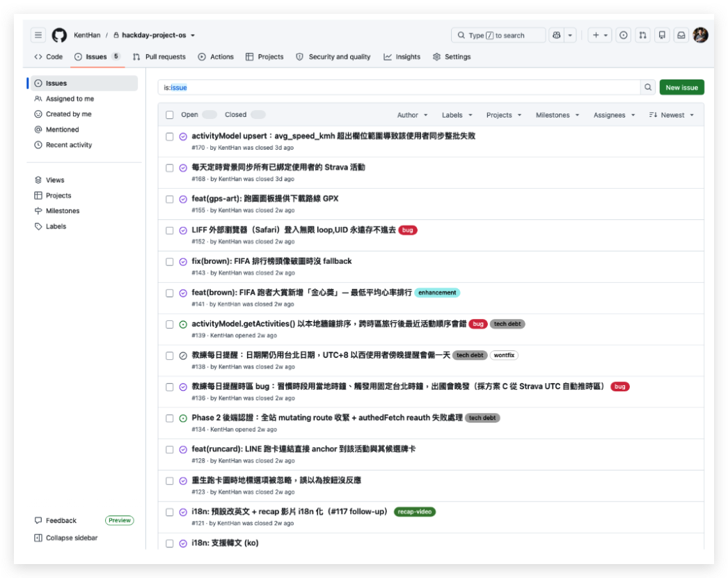Switch to the Pull requests tab
This screenshot has height=578, width=728.
(159, 56)
